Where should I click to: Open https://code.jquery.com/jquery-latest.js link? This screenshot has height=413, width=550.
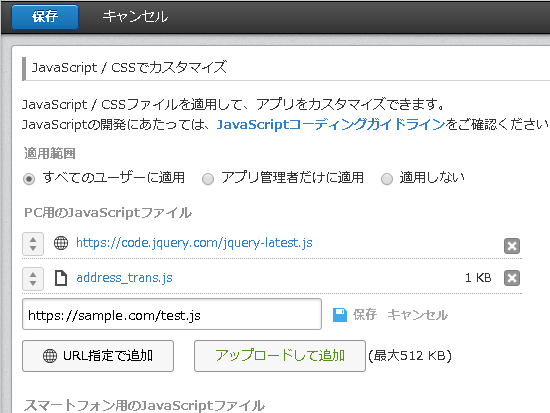click(x=194, y=243)
